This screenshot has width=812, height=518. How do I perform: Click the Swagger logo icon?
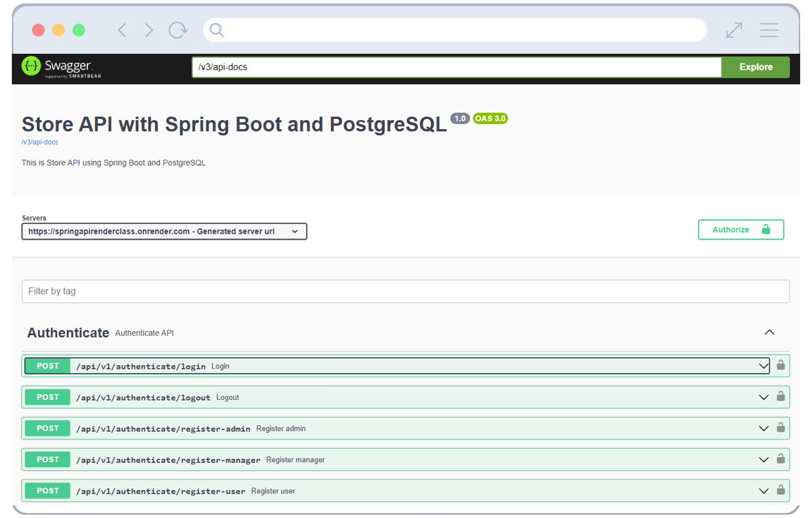[x=30, y=67]
